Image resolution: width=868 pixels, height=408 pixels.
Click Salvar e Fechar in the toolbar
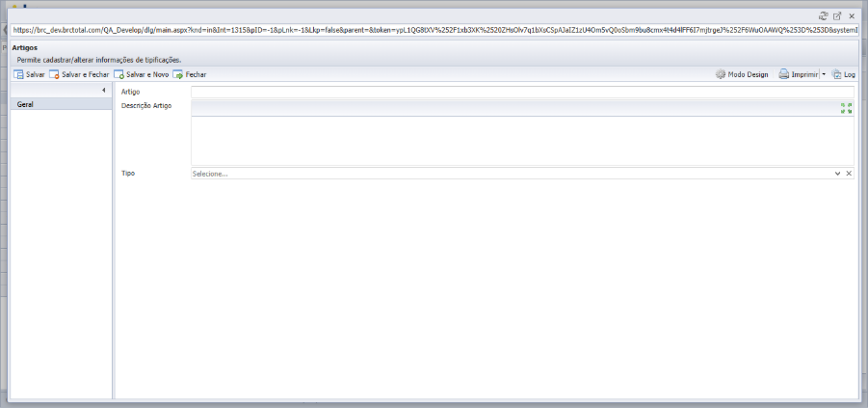coord(79,74)
